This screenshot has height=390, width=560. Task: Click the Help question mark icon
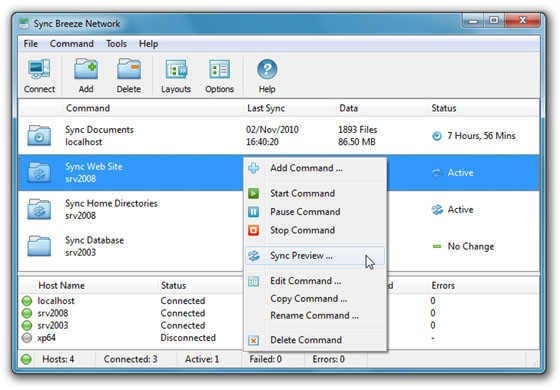(267, 69)
